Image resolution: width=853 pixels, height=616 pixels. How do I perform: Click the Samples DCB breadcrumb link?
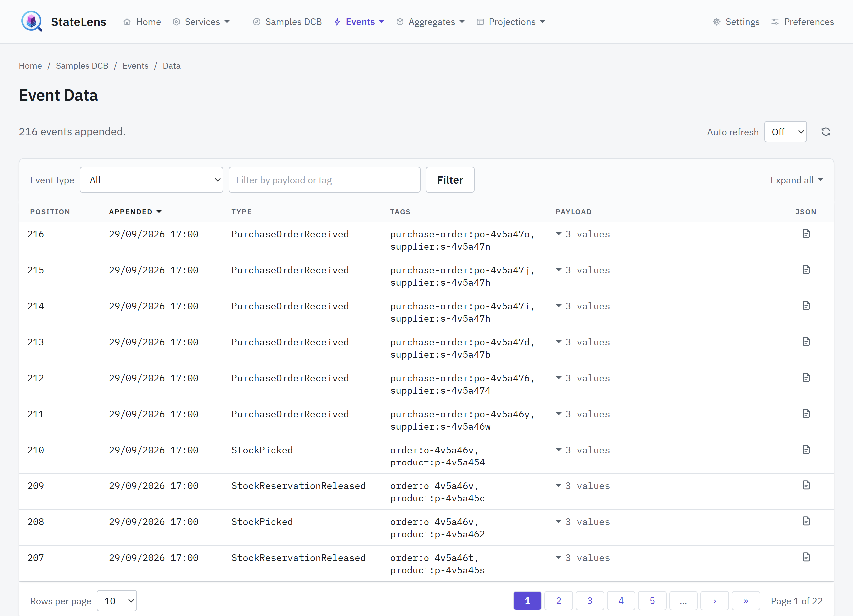coord(82,66)
